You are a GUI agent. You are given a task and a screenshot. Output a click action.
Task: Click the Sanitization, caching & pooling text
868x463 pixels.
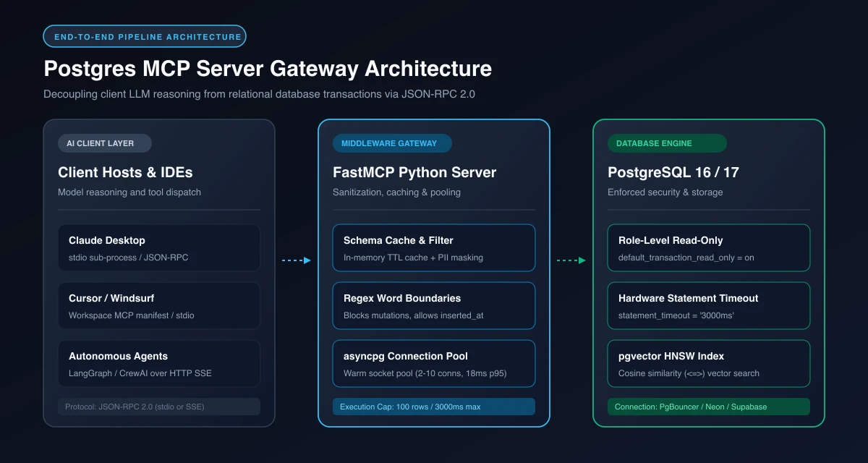point(396,192)
